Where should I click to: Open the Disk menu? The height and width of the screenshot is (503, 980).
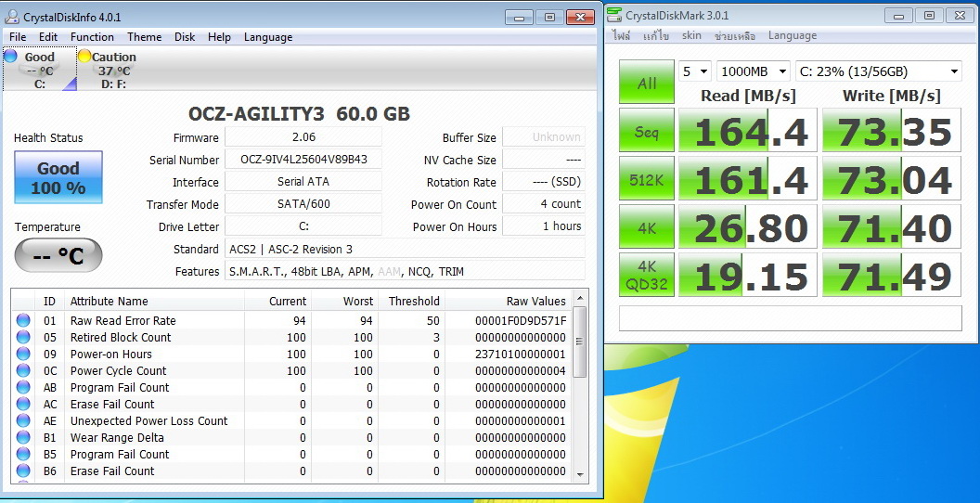pos(185,37)
